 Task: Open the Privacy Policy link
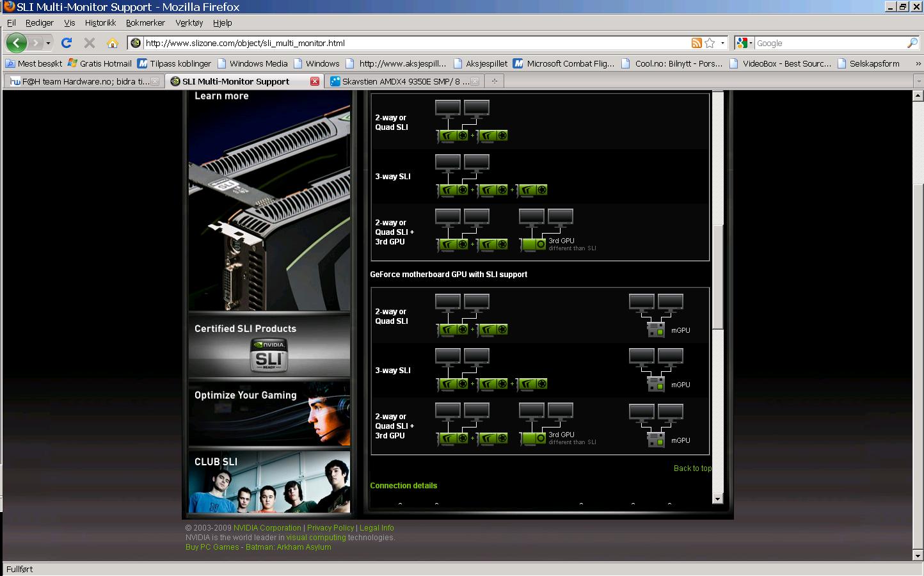(330, 528)
